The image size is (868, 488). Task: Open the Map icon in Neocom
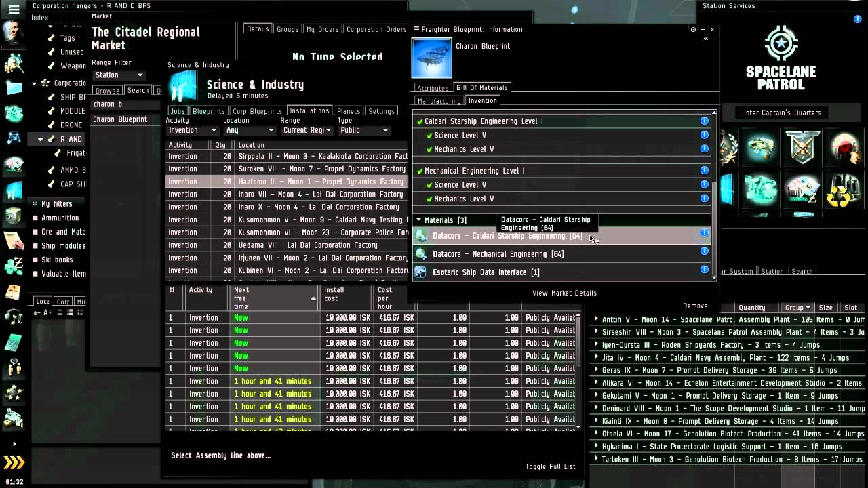click(x=14, y=138)
